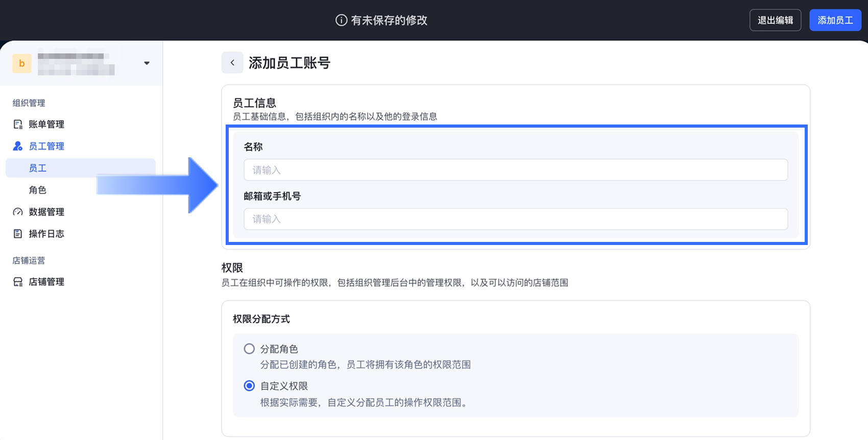Click the 权限 section heading
Screen dimensions: 868x440
pyautogui.click(x=232, y=267)
